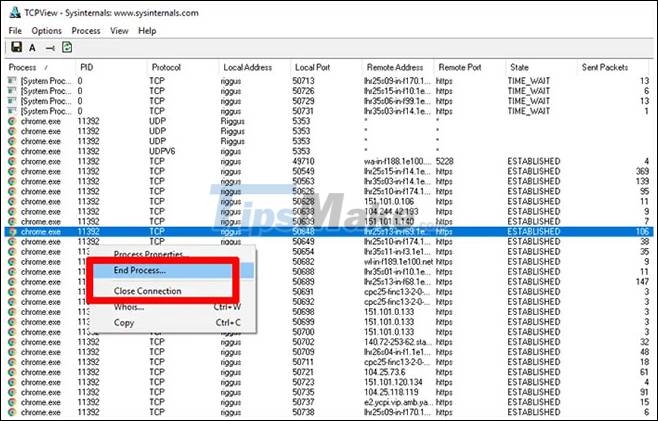Select remote address 104.244.42.193
Image resolution: width=658 pixels, height=421 pixels.
coord(391,212)
